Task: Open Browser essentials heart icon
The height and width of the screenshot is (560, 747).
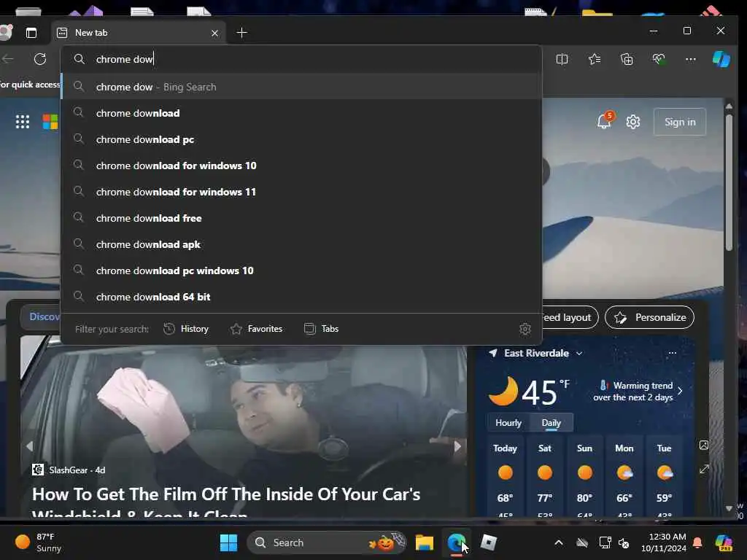Action: 659,59
